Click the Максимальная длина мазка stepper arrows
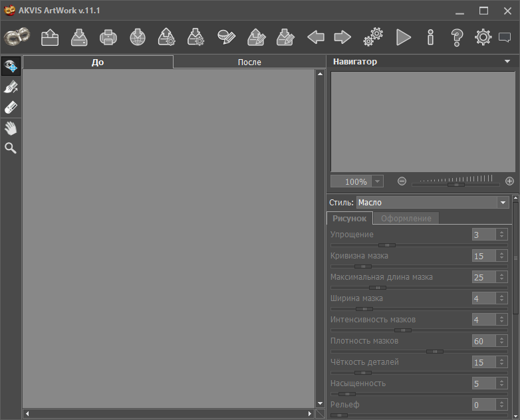 point(502,277)
